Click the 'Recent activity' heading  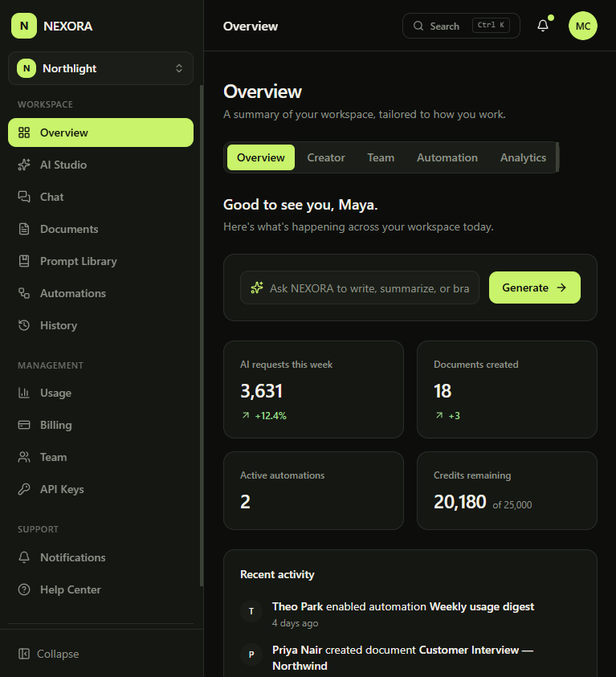(x=277, y=574)
